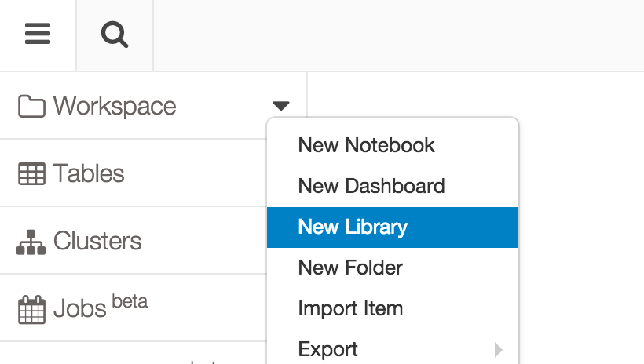This screenshot has width=644, height=364.
Task: Select the highlighted New Library item
Action: (x=353, y=227)
